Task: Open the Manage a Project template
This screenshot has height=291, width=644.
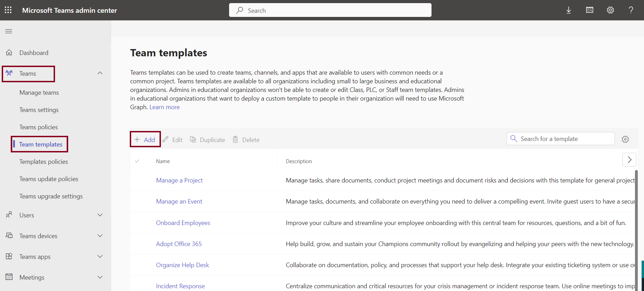Action: point(179,180)
